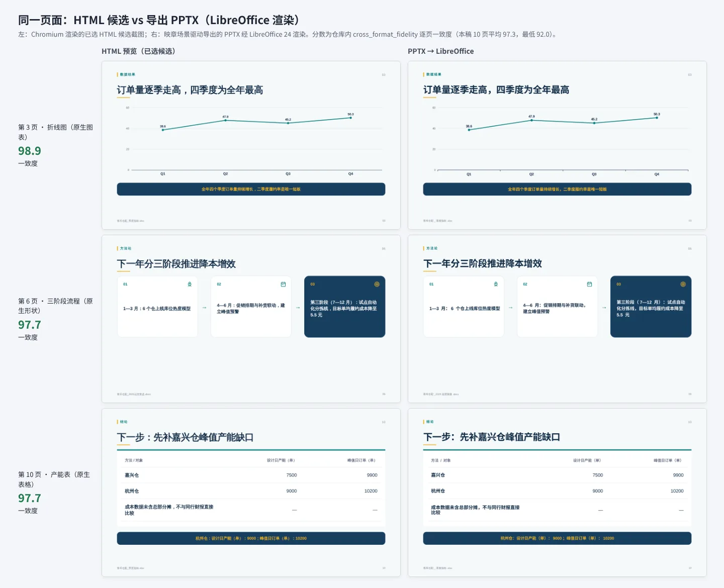Image resolution: width=724 pixels, height=588 pixels.
Task: Click the 50.3 data label in the HTML preview chart
Action: click(350, 114)
